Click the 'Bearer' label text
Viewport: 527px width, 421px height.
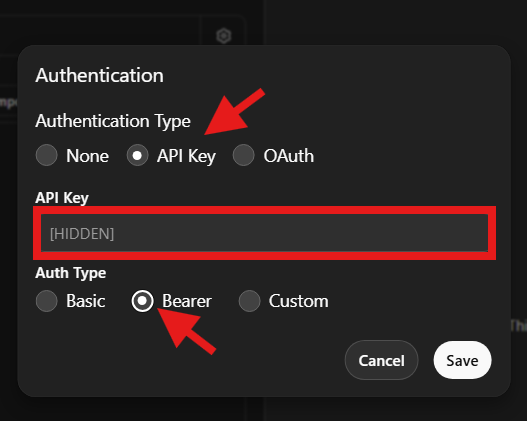click(x=187, y=301)
